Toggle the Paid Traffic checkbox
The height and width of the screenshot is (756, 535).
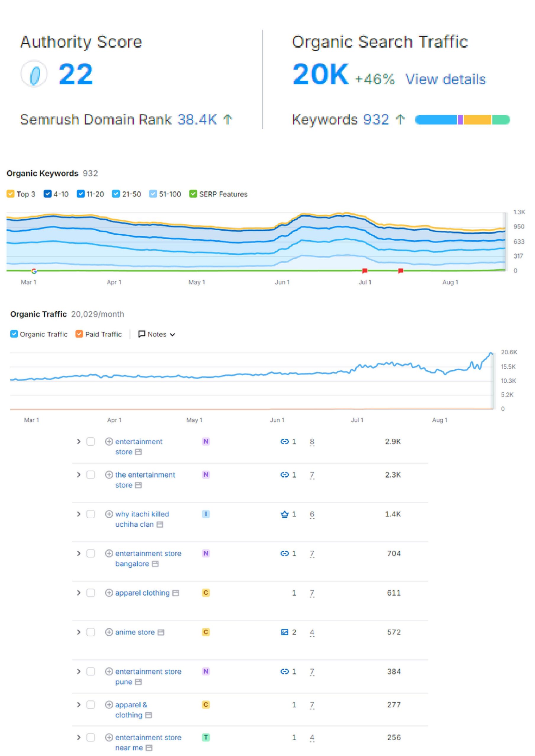click(x=79, y=334)
